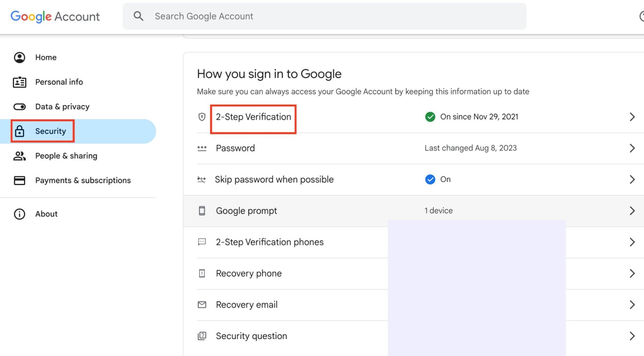
Task: Click the Personal info ID card icon
Action: pyautogui.click(x=20, y=82)
